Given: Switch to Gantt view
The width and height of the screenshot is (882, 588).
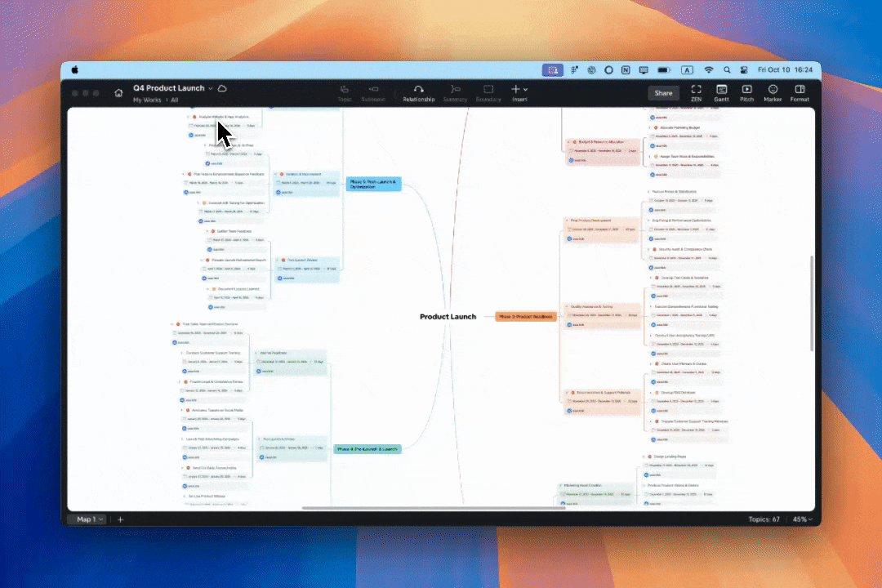Looking at the screenshot, I should coord(721,93).
